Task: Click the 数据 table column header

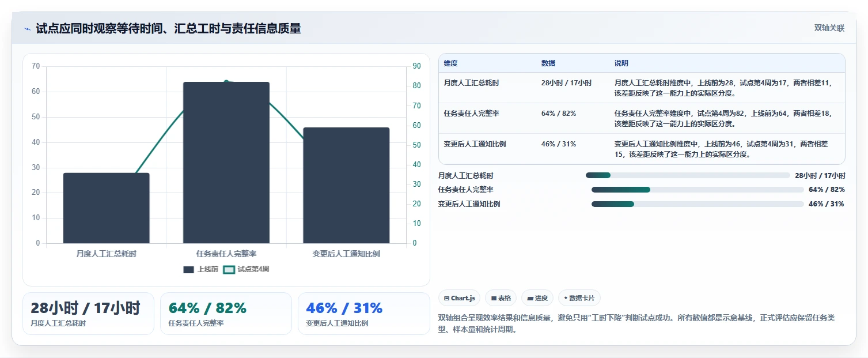Action: [x=548, y=63]
